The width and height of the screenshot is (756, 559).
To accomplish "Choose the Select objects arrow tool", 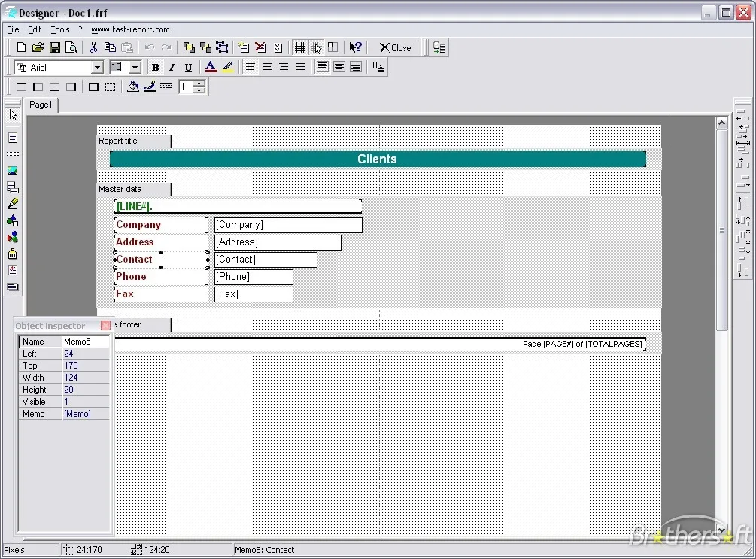I will (x=13, y=115).
